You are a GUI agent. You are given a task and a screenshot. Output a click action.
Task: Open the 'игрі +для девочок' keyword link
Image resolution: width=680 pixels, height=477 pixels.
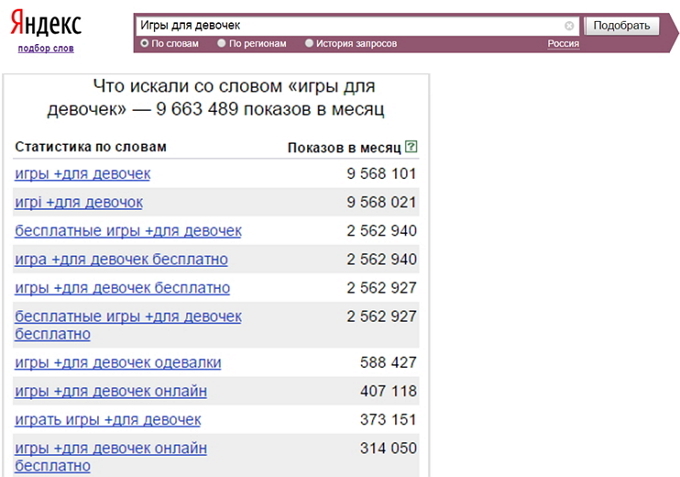pyautogui.click(x=78, y=202)
